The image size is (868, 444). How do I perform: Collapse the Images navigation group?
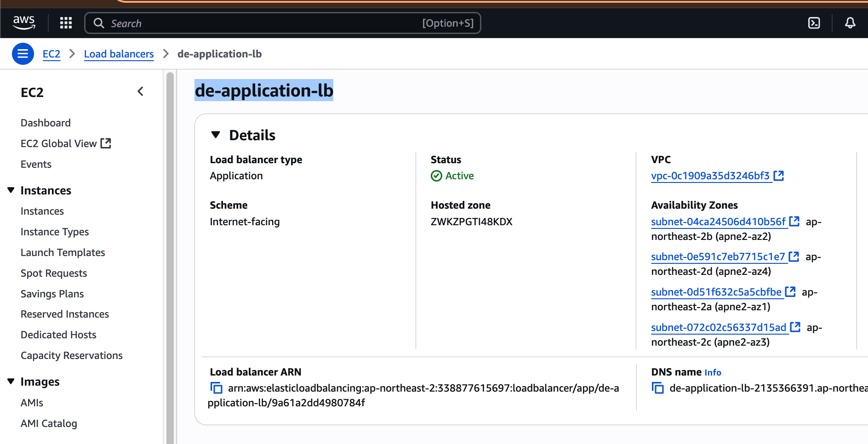pos(11,381)
